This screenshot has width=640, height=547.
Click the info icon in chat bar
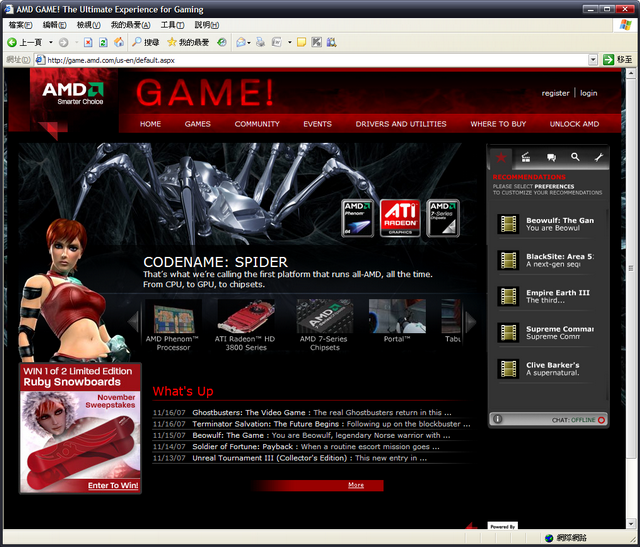(498, 419)
